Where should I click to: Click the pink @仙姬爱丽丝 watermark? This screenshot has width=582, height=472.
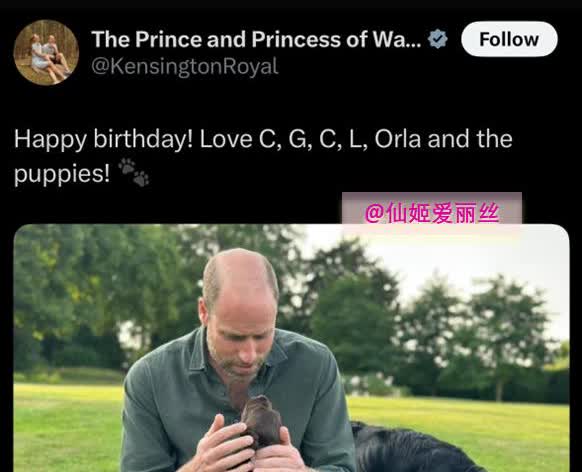pos(432,213)
